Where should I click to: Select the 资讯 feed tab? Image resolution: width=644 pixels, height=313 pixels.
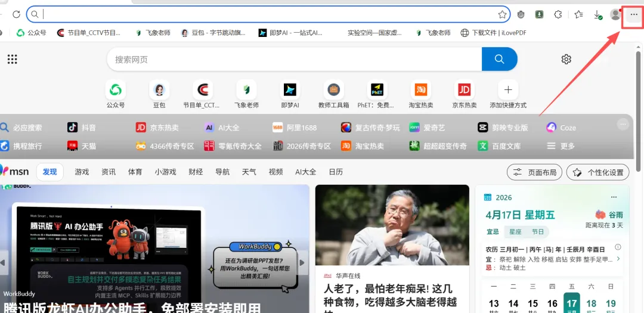[x=109, y=172]
